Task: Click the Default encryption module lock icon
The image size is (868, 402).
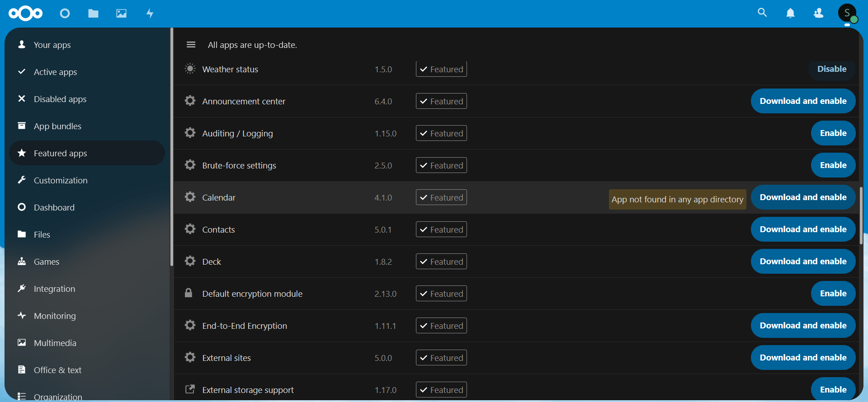Action: tap(189, 293)
